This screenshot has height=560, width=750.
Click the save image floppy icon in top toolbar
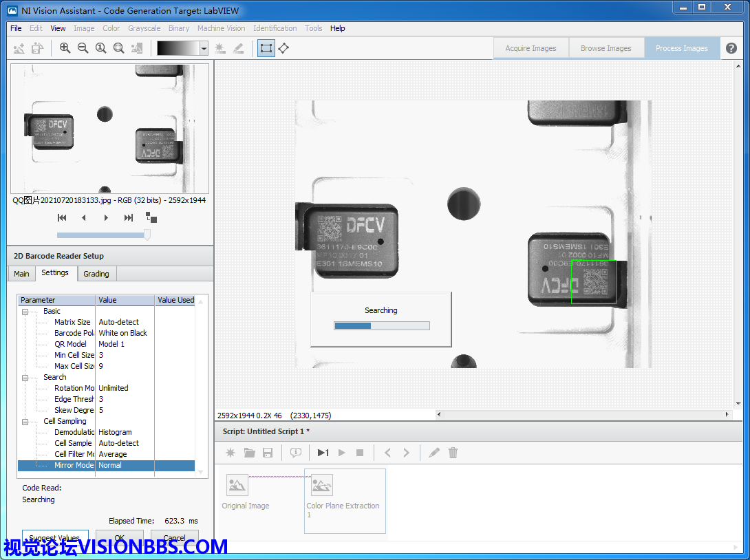[37, 48]
